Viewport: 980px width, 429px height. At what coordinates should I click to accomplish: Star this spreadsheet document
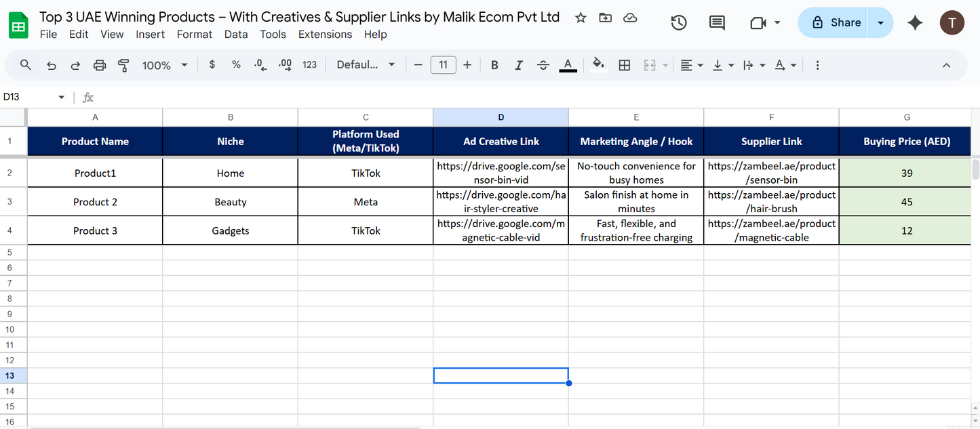[581, 18]
